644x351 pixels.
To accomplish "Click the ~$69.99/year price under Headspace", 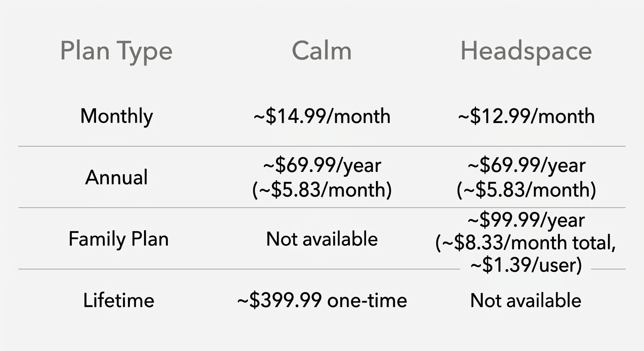I will pyautogui.click(x=526, y=165).
